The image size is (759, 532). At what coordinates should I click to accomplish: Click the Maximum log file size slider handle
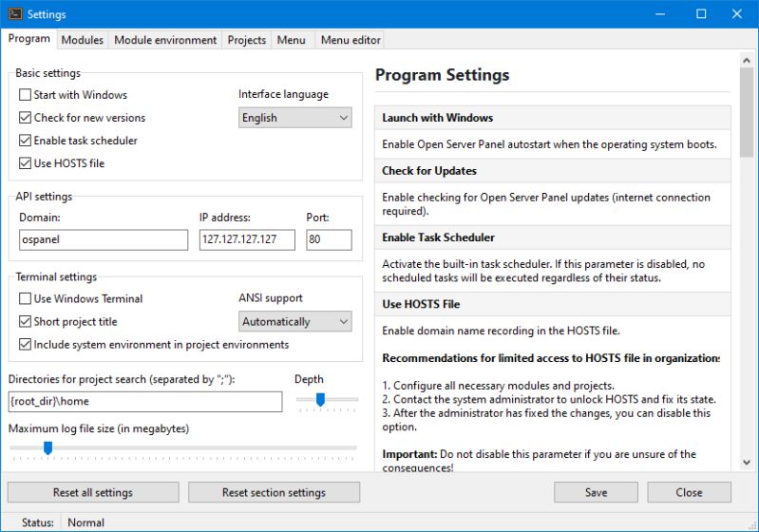coord(47,448)
